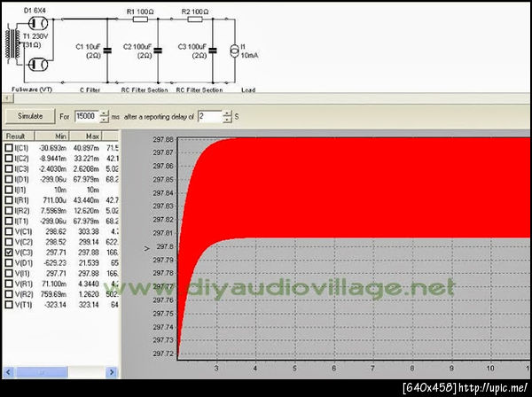Enable the I(C1) result checkbox
This screenshot has width=532, height=397.
(x=9, y=148)
